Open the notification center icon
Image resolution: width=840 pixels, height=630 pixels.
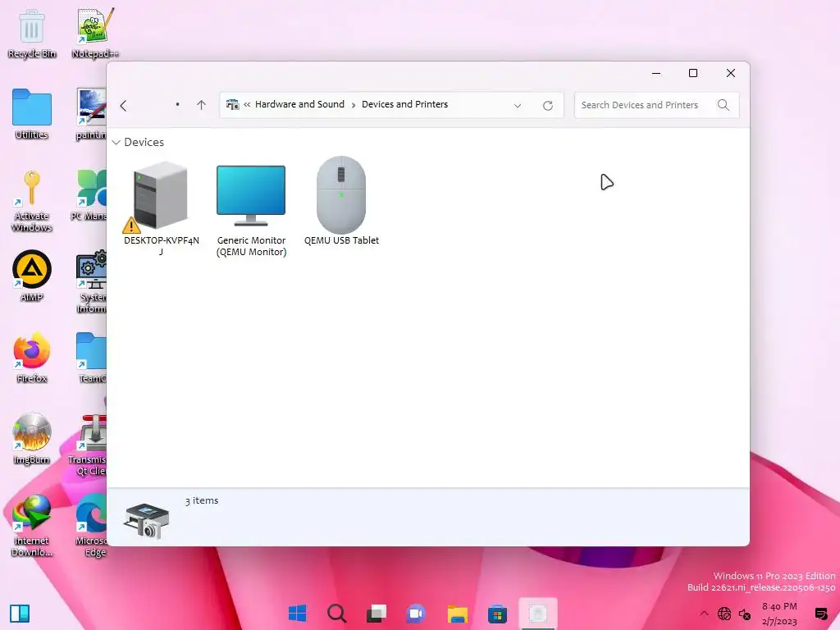[x=820, y=614]
